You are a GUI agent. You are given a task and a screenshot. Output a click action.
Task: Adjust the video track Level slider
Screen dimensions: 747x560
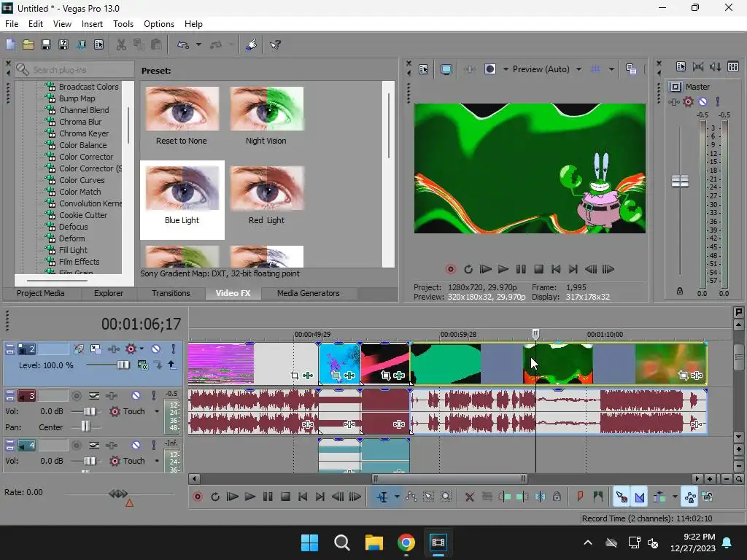tap(123, 365)
